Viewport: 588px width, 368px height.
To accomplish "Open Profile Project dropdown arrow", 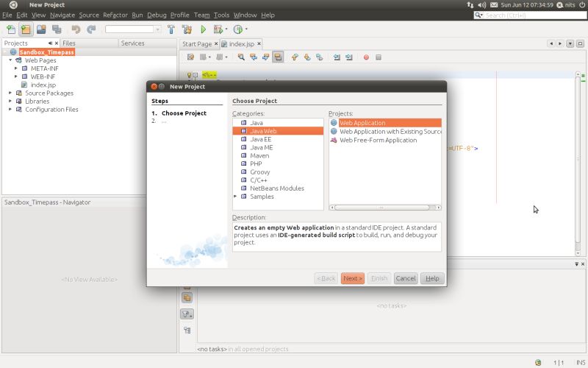I will 246,29.
